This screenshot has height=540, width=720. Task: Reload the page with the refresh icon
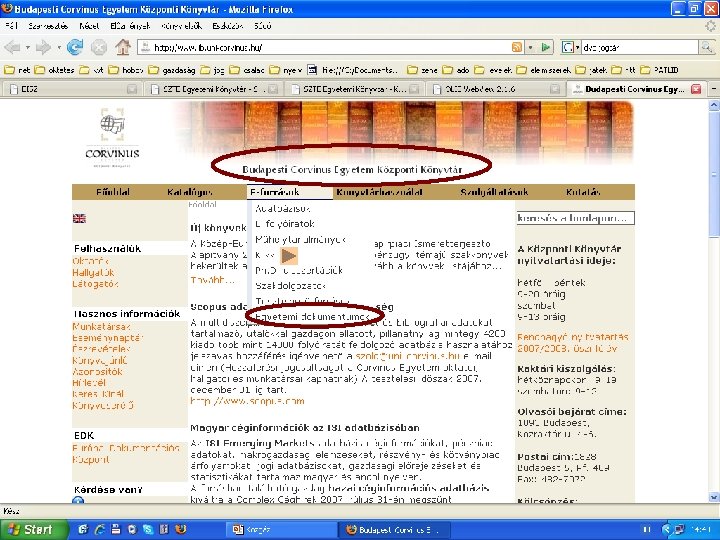[x=75, y=47]
